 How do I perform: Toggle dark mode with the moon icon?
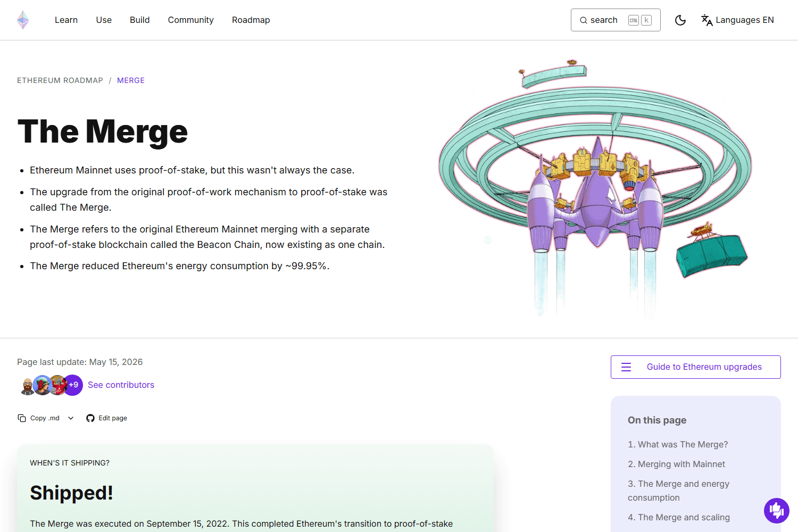pos(680,20)
